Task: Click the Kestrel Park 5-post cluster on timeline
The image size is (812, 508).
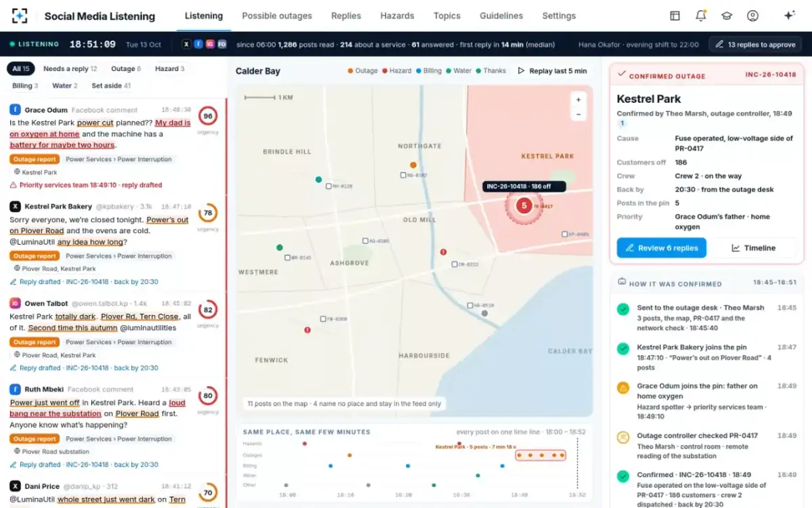Action: click(x=540, y=455)
